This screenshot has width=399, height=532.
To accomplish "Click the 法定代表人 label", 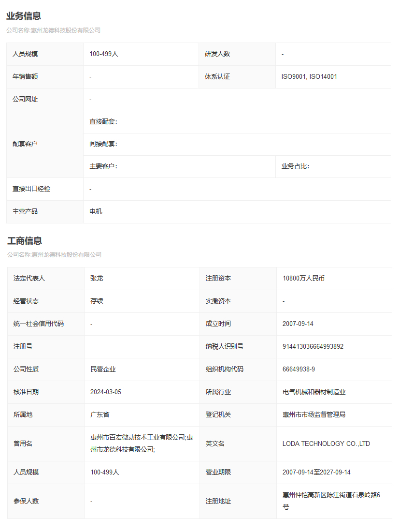I will [29, 279].
